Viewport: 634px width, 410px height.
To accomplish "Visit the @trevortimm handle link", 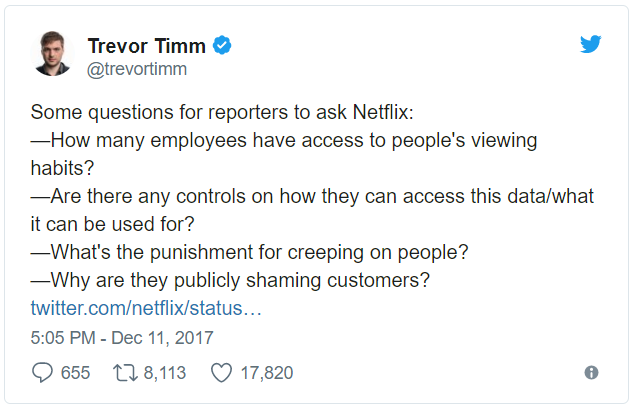I will (137, 69).
